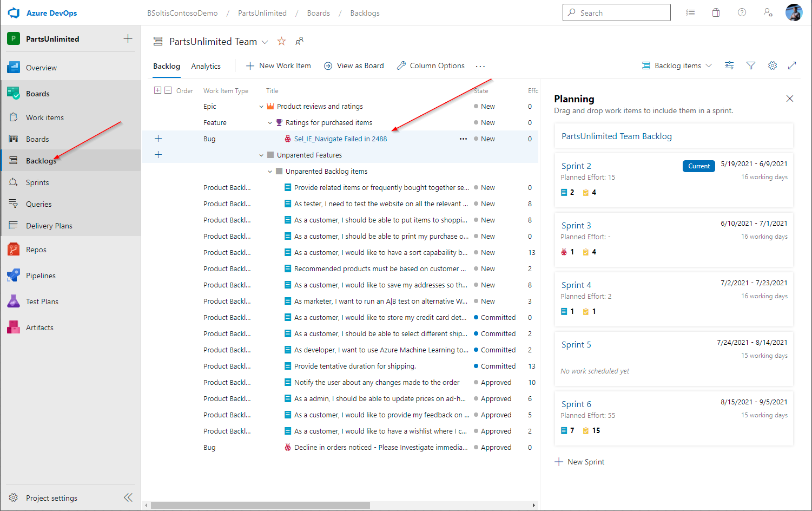The height and width of the screenshot is (511, 812).
Task: Open Sprints in the left sidebar
Action: tap(37, 182)
